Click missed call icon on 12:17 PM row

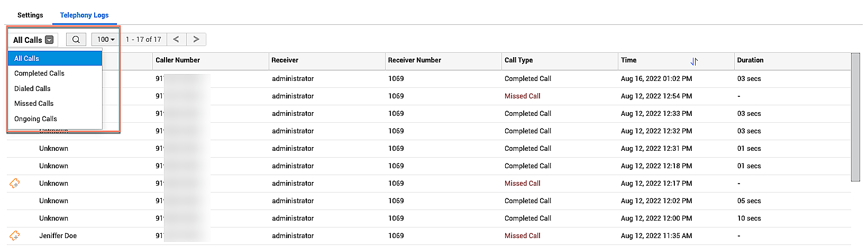(x=15, y=183)
